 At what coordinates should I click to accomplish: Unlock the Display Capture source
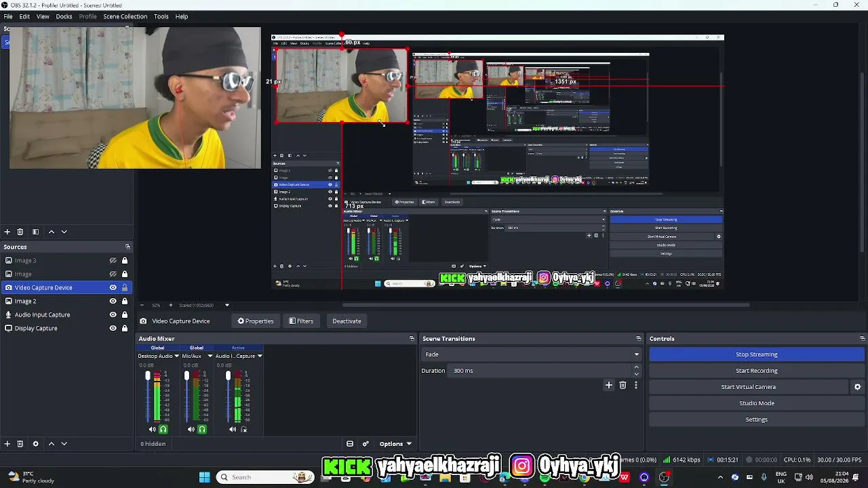point(125,328)
